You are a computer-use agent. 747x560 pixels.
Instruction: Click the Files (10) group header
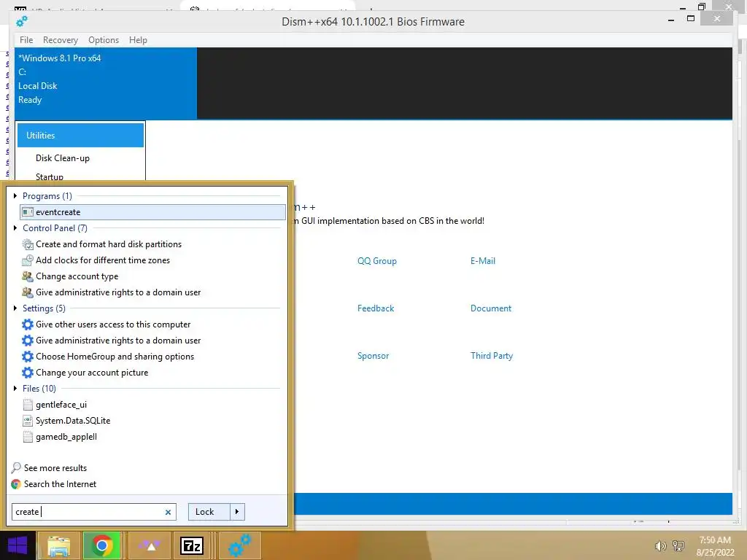(x=39, y=389)
